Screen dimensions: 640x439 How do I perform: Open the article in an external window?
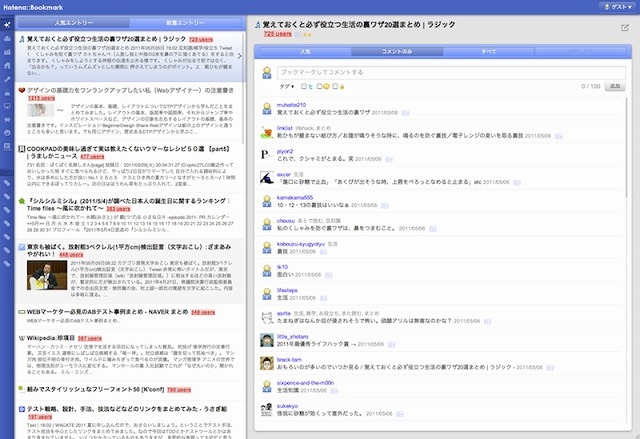[x=624, y=28]
